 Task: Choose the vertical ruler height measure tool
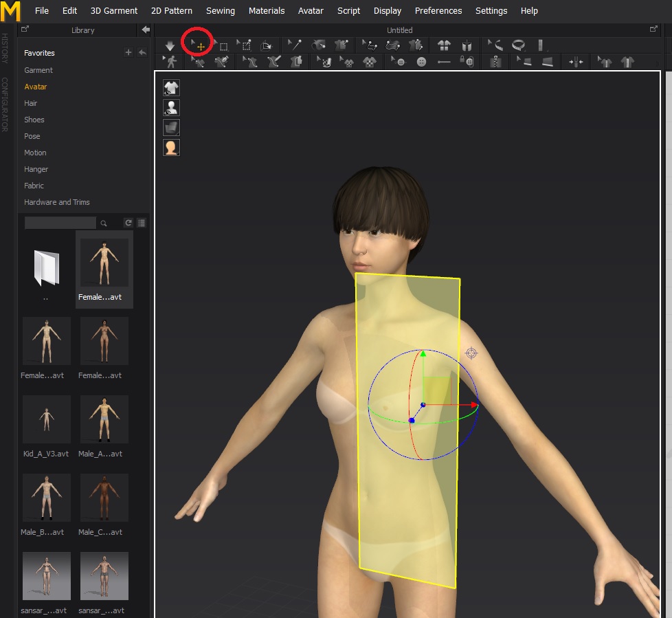click(541, 45)
